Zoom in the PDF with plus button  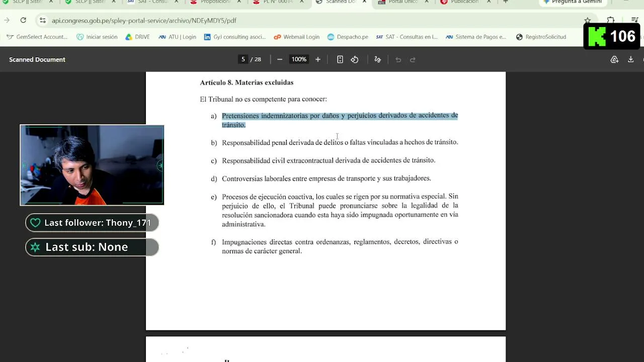318,59
